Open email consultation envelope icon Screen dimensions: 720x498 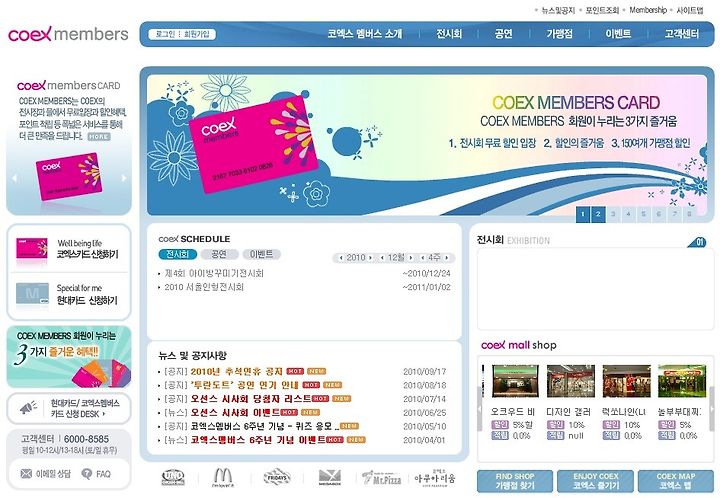point(26,474)
